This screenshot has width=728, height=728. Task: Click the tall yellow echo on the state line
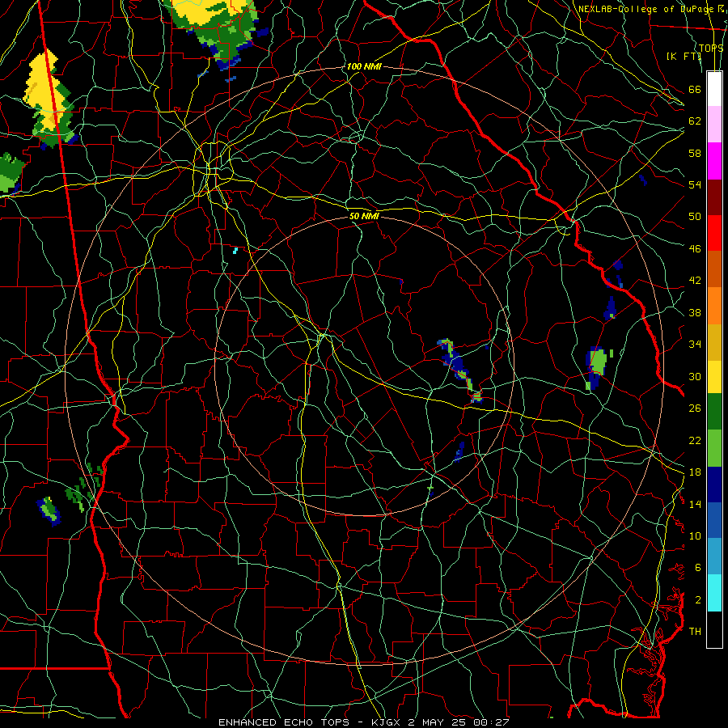49,99
